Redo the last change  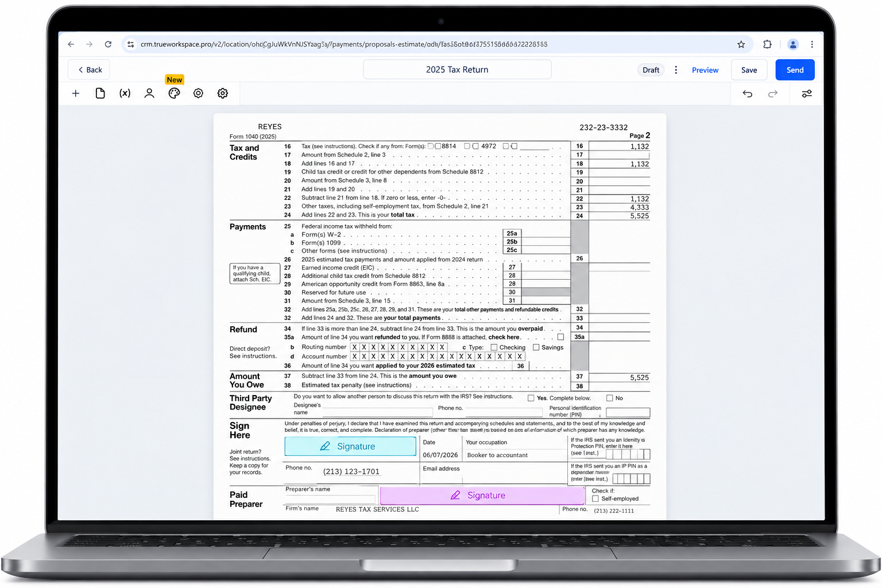[773, 94]
